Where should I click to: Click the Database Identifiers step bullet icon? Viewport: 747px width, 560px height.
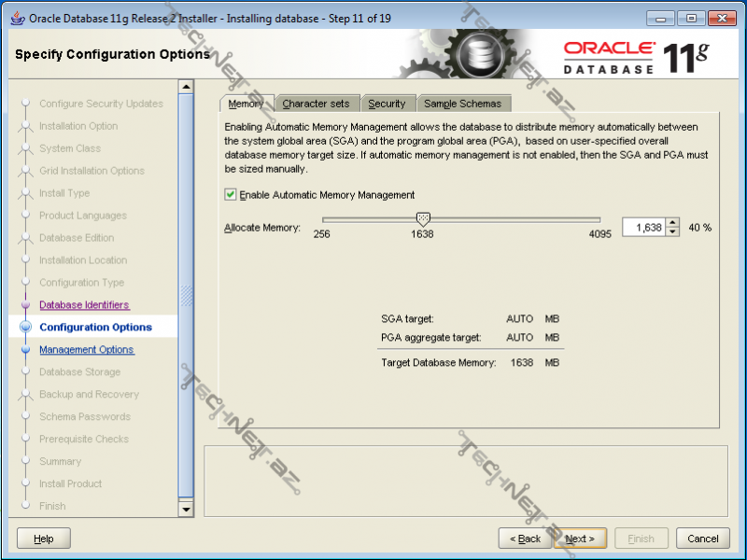[25, 305]
